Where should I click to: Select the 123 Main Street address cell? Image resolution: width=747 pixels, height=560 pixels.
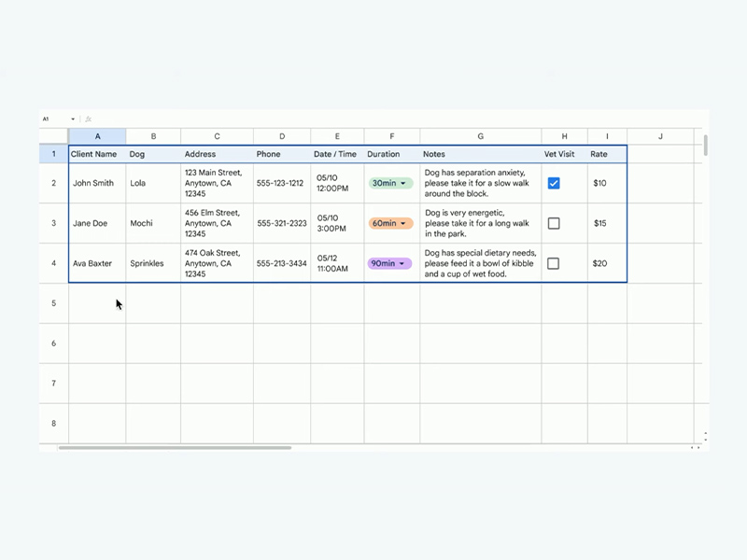217,183
